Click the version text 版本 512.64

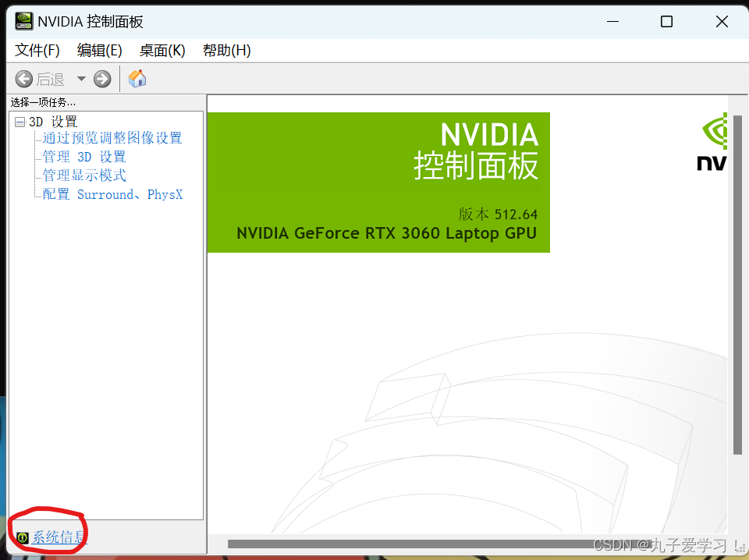coord(499,214)
